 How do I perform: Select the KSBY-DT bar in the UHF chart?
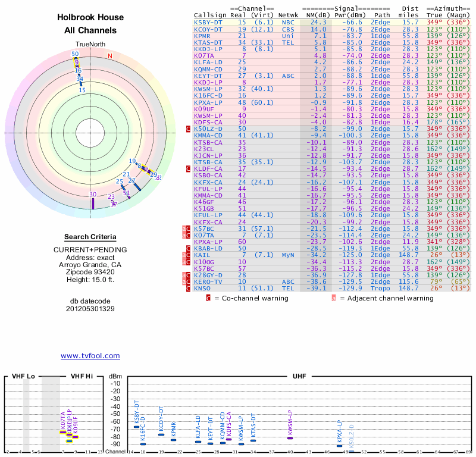[136, 427]
